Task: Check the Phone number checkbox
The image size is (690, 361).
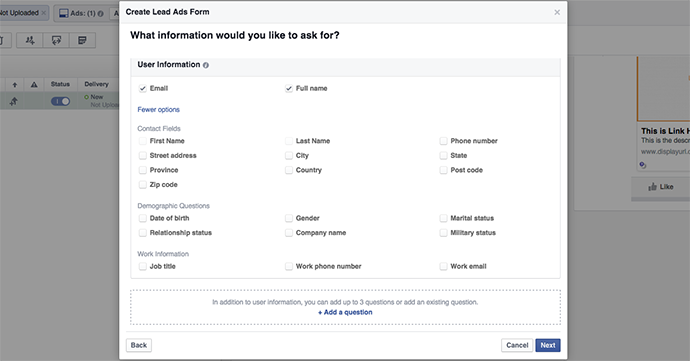Action: tap(443, 141)
